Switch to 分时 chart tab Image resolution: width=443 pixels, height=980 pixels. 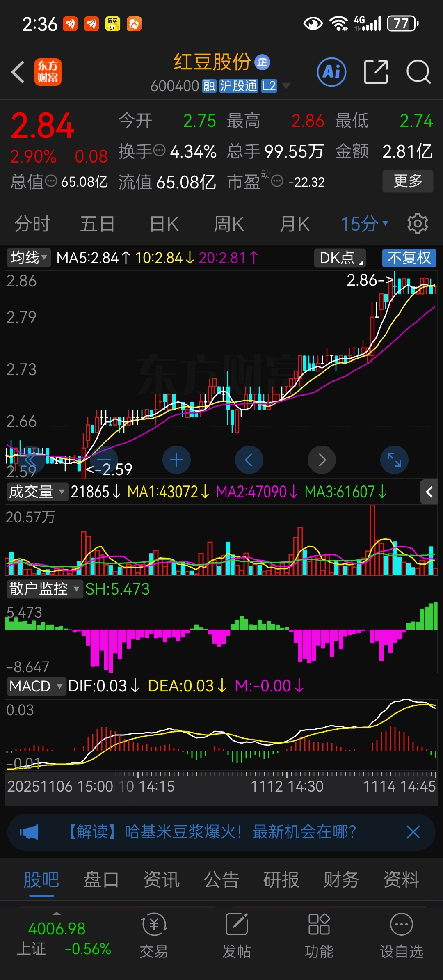[32, 224]
